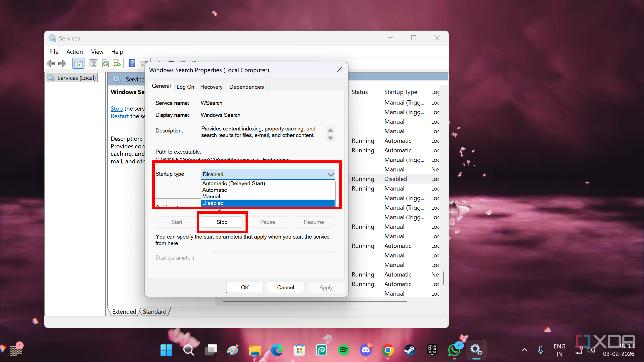Screen dimensions: 644x362
Task: Switch to the Recovery tab
Action: click(x=211, y=87)
